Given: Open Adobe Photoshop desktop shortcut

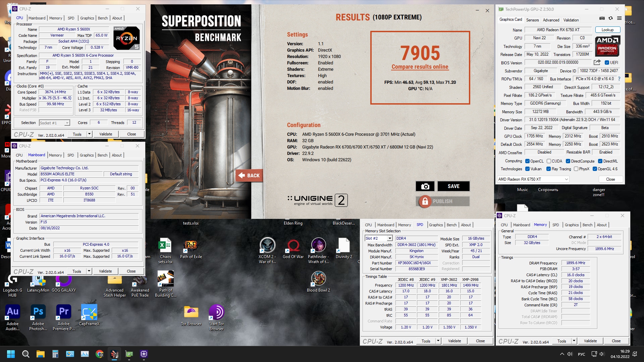Looking at the screenshot, I should pos(38,318).
